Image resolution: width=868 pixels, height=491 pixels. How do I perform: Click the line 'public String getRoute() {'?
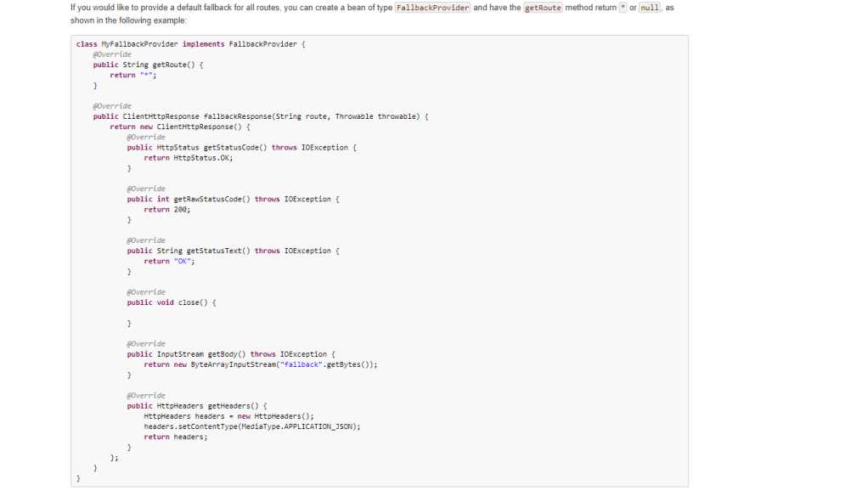tap(148, 65)
